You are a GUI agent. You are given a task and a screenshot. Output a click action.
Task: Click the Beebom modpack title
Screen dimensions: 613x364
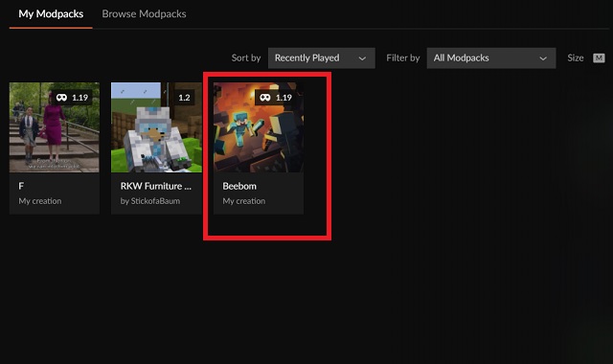click(239, 186)
